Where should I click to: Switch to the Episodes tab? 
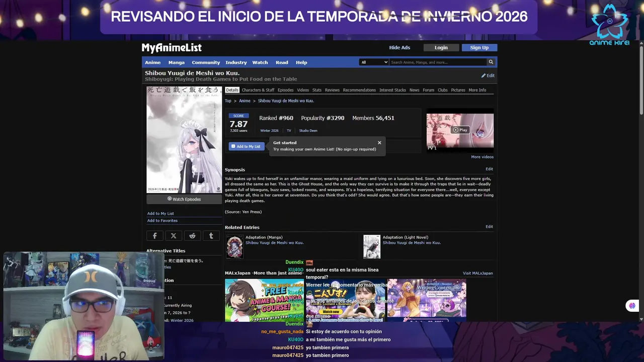click(286, 90)
